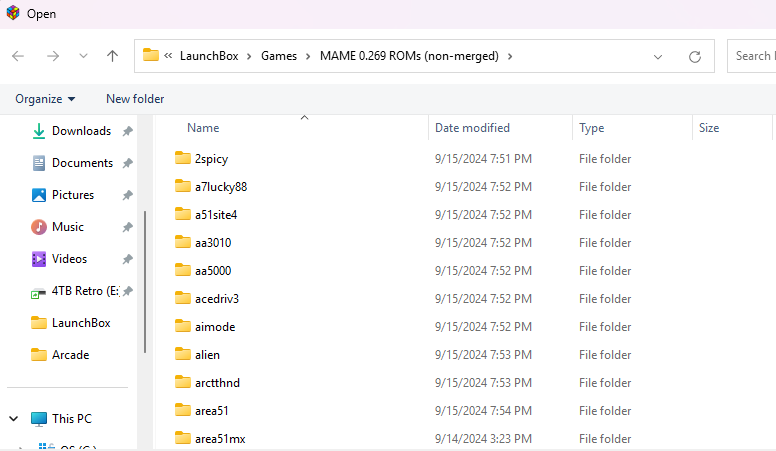776x451 pixels.
Task: Sort by the Type column header
Action: 591,128
